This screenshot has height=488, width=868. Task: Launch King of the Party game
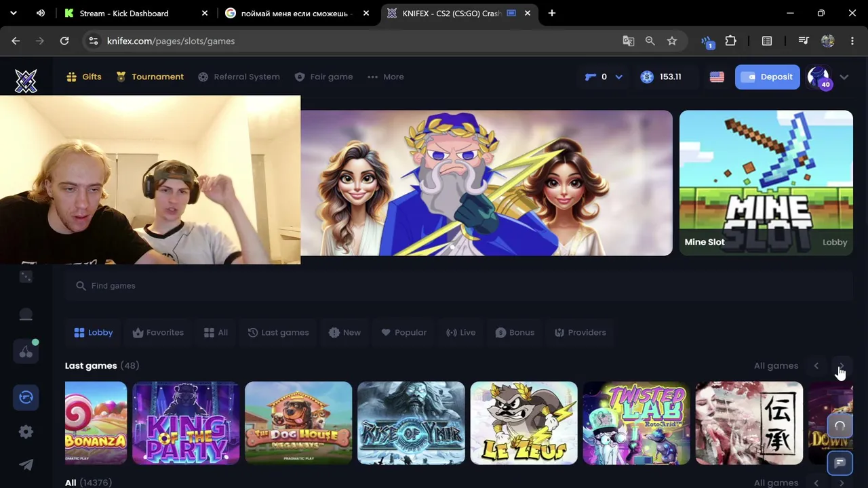(186, 423)
